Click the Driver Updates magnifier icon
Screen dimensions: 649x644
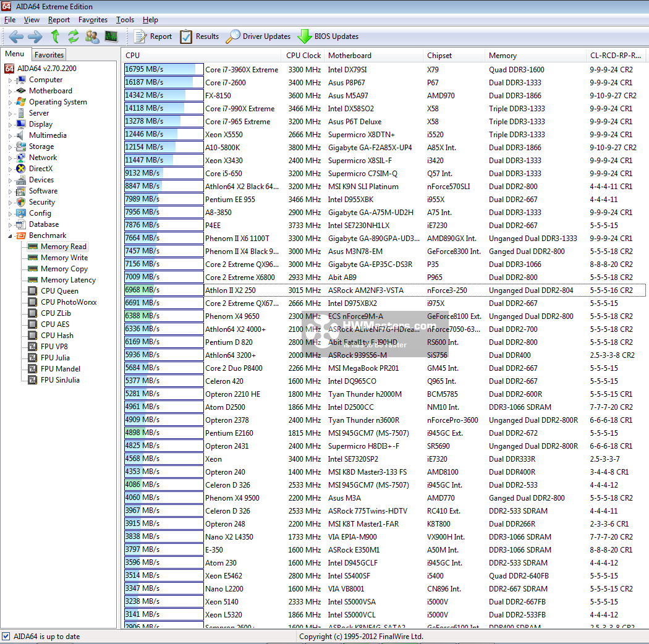click(232, 36)
